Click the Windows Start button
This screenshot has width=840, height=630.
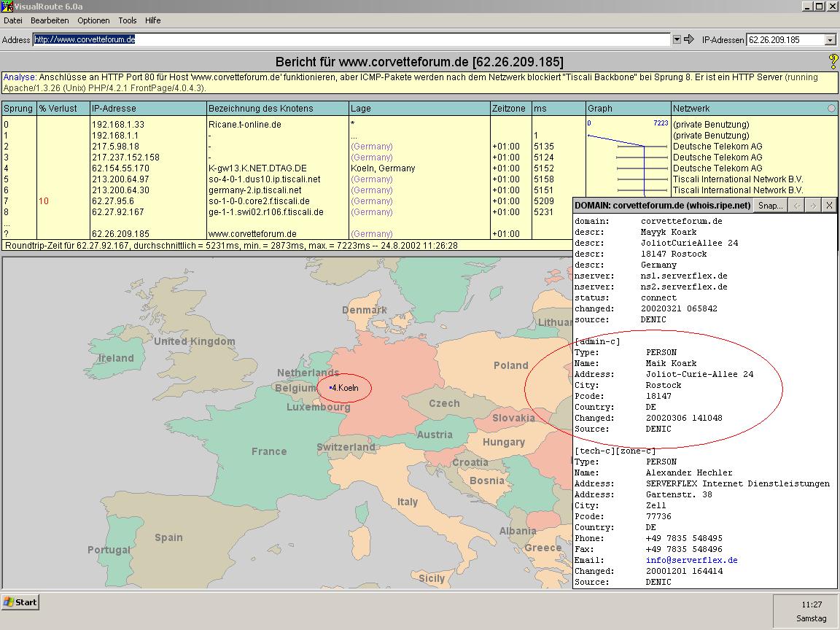pos(20,602)
